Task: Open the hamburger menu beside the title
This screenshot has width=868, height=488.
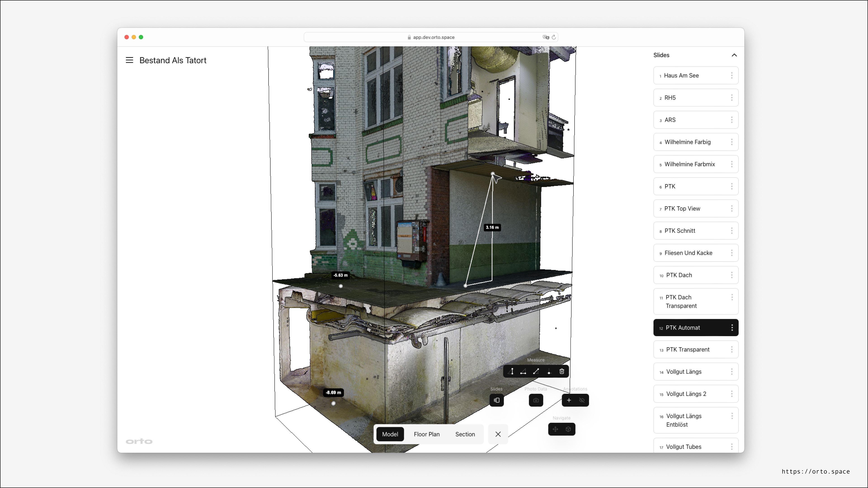Action: pos(129,60)
